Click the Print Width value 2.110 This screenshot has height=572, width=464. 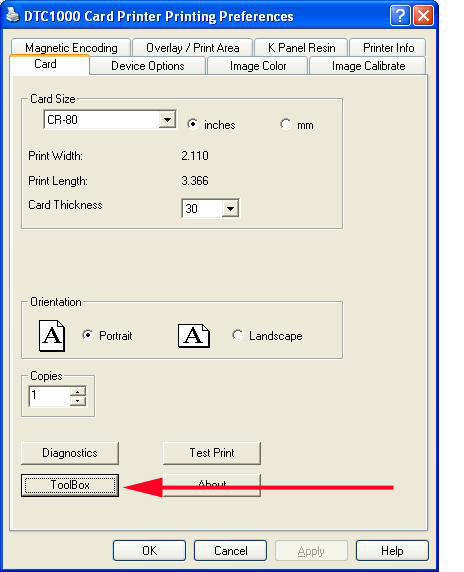(x=195, y=156)
